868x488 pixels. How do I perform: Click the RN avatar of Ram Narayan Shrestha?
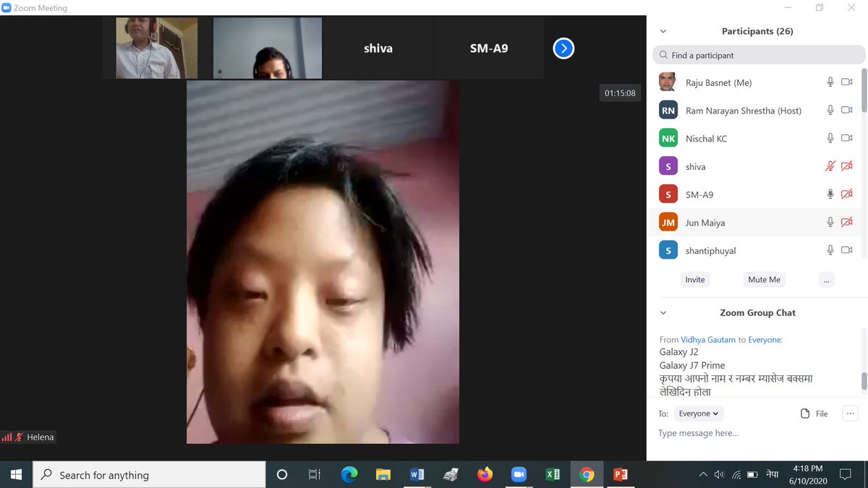click(668, 111)
